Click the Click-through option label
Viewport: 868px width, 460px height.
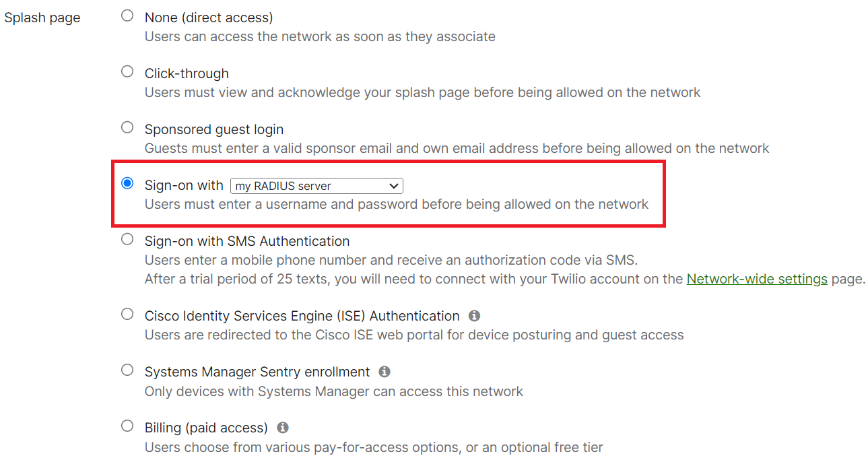pyautogui.click(x=187, y=73)
